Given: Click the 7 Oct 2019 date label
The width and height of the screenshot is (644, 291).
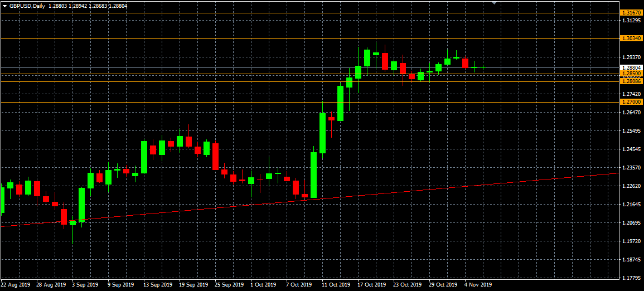Looking at the screenshot, I should click(x=299, y=285).
